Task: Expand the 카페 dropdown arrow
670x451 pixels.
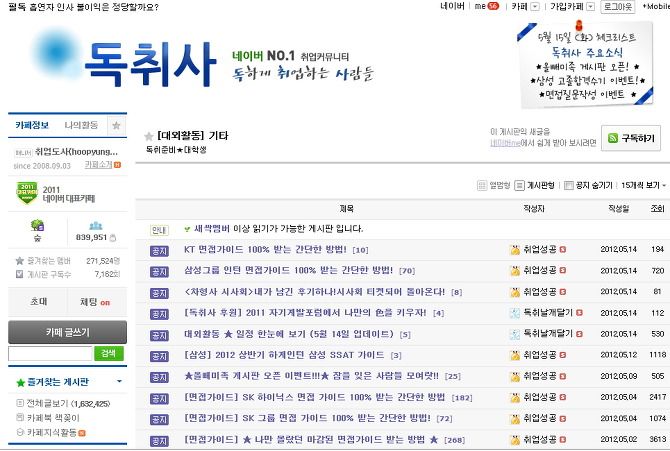Action: pos(535,6)
